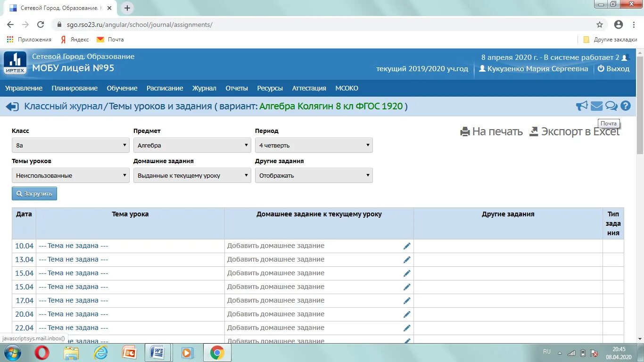The height and width of the screenshot is (362, 644).
Task: Open the Обучение menu
Action: pyautogui.click(x=122, y=88)
